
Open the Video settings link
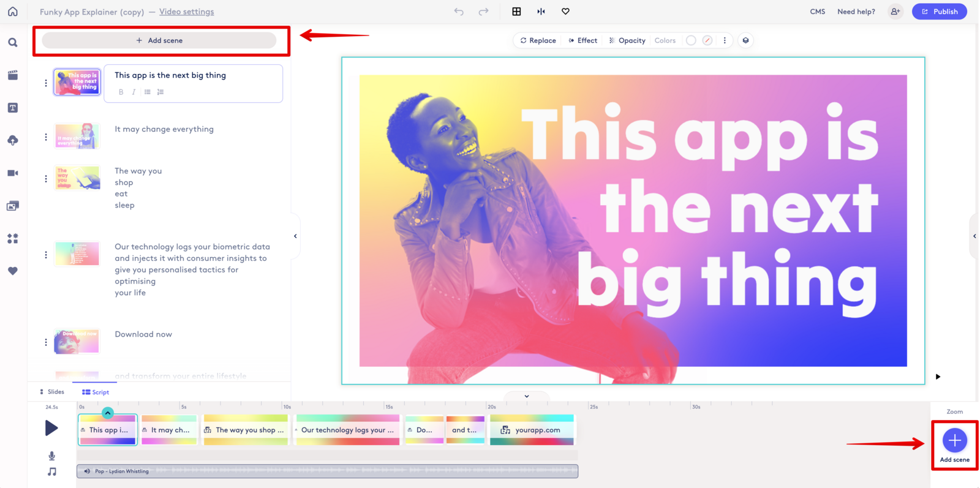click(187, 12)
